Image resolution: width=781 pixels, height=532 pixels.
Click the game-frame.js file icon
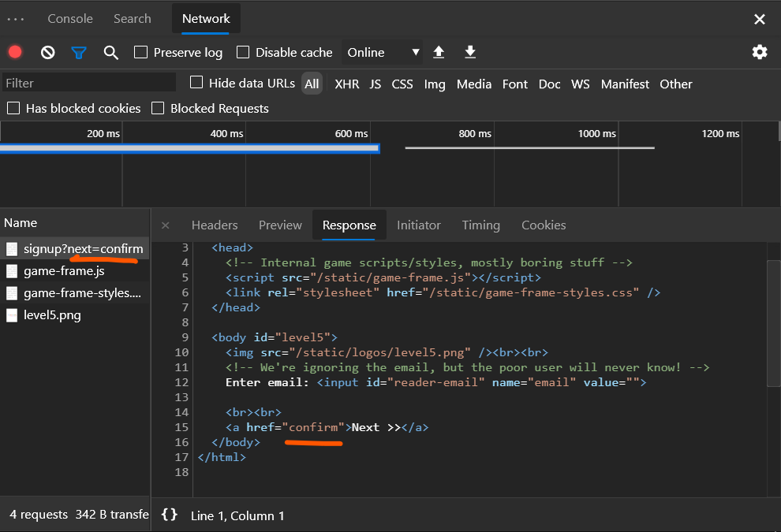(12, 271)
